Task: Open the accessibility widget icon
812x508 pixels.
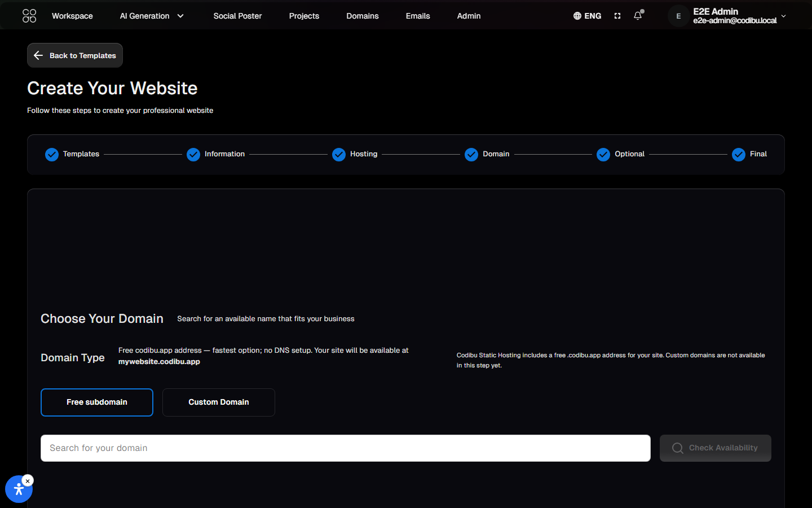Action: coord(19,489)
